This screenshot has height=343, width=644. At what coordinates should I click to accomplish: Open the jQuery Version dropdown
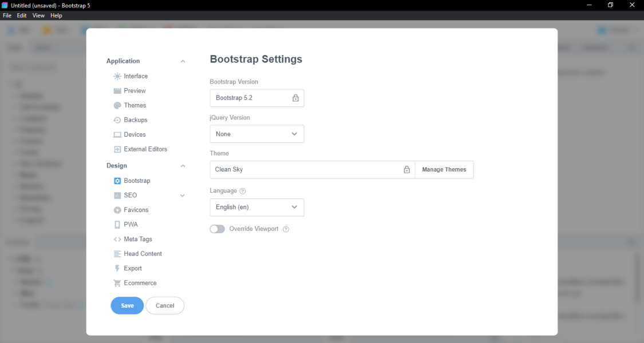(x=256, y=134)
